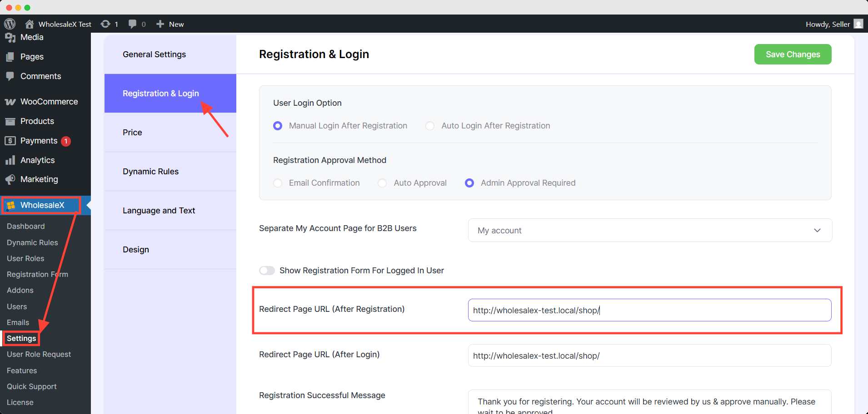The width and height of the screenshot is (868, 414).
Task: Click the Marketing megaphone icon
Action: click(x=10, y=179)
